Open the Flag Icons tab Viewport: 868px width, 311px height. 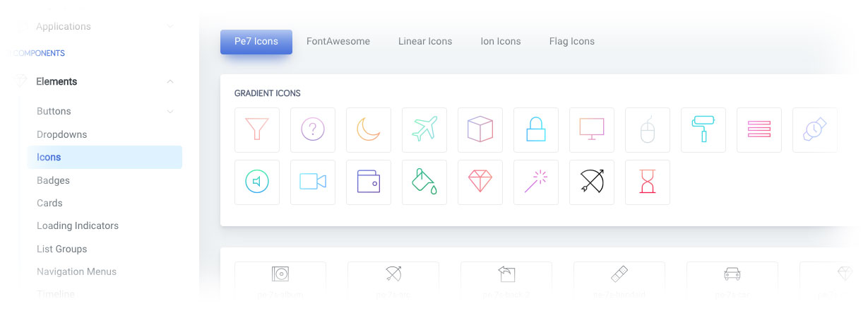571,42
